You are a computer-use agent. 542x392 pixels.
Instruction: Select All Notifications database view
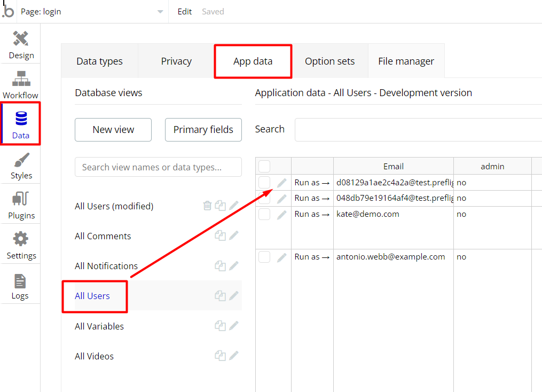pos(106,266)
